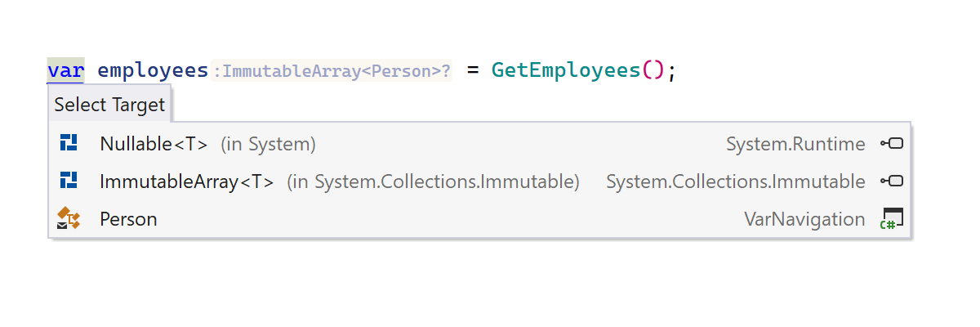Click the GetEmployees method call
This screenshot has height=327, width=980.
(566, 70)
